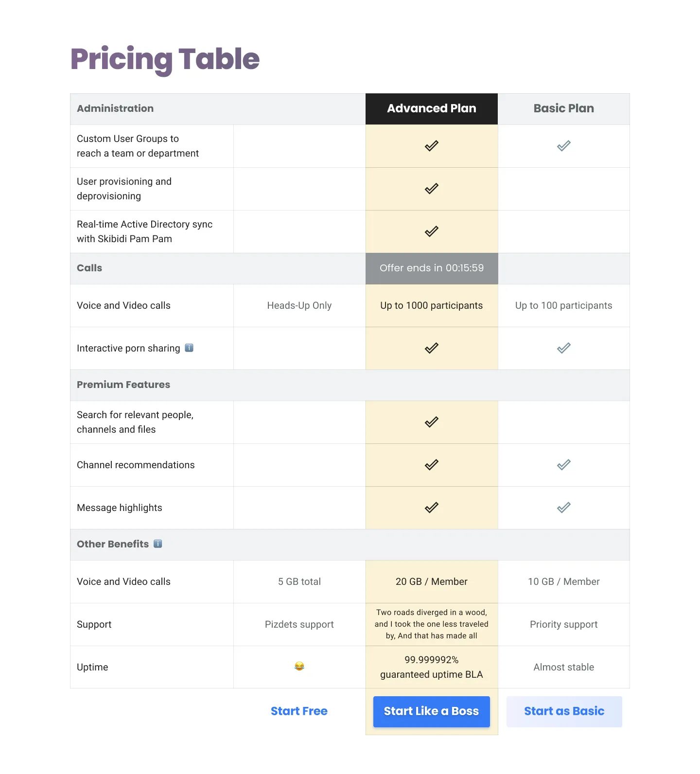Click the Offer ends countdown banner

(432, 268)
